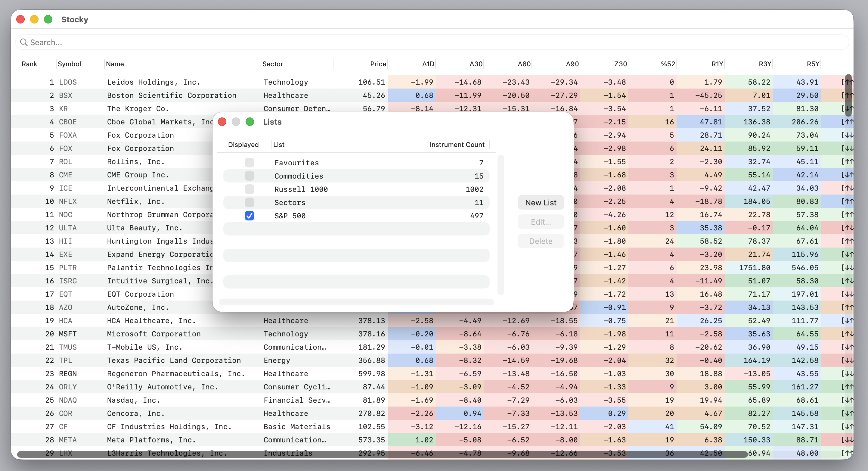Viewport: 868px width, 471px height.
Task: Select the NDAQ symbol cell
Action: [x=68, y=400]
